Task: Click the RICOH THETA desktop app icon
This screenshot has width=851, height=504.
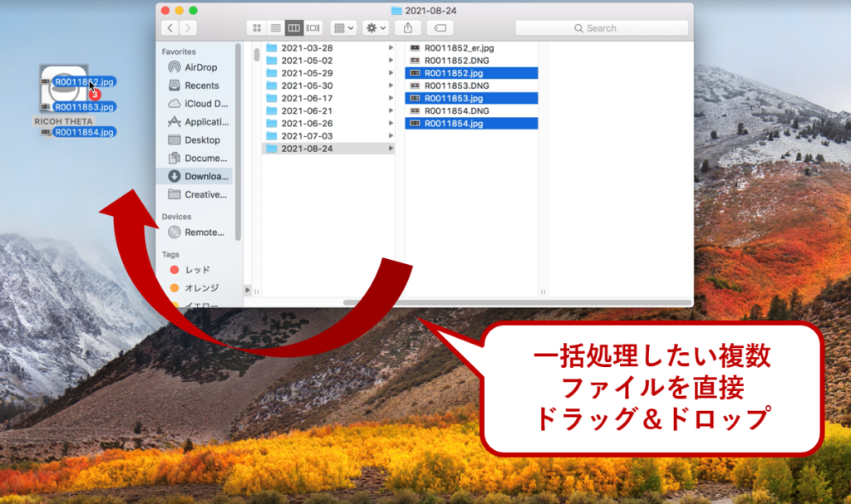Action: tap(64, 90)
